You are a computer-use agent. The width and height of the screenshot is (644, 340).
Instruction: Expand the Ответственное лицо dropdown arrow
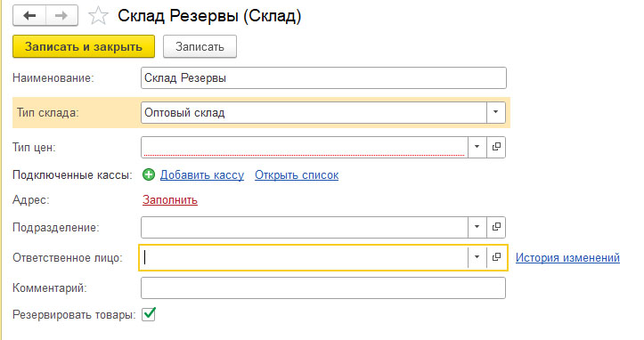(x=477, y=257)
